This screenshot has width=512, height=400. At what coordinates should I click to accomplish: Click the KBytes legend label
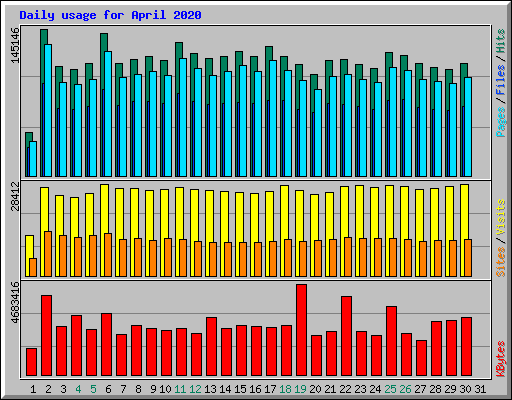pos(501,359)
